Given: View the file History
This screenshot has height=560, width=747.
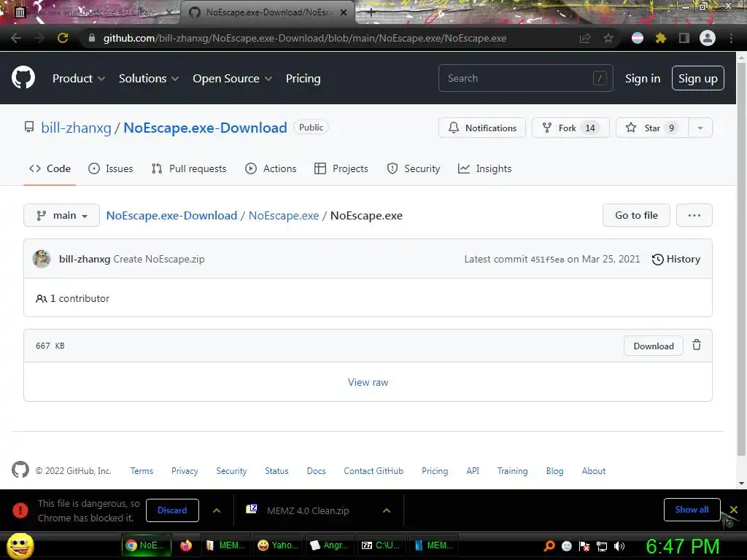Looking at the screenshot, I should 676,259.
